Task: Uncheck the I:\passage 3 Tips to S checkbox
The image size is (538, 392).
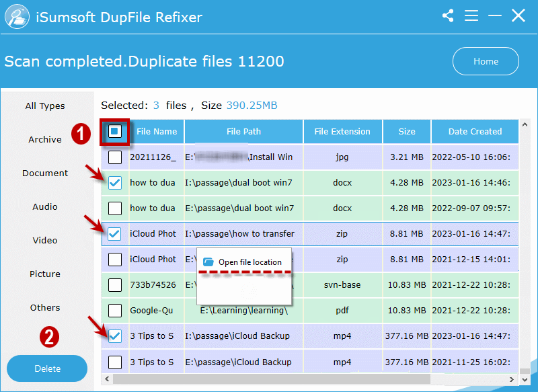Action: pos(115,336)
